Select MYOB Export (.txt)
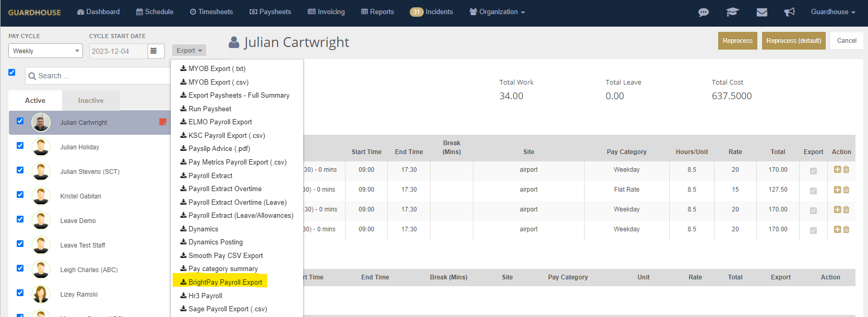The image size is (868, 317). pos(213,68)
